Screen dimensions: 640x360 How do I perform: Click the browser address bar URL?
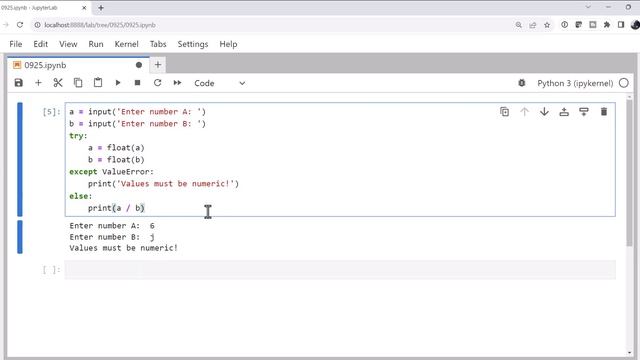(100, 25)
